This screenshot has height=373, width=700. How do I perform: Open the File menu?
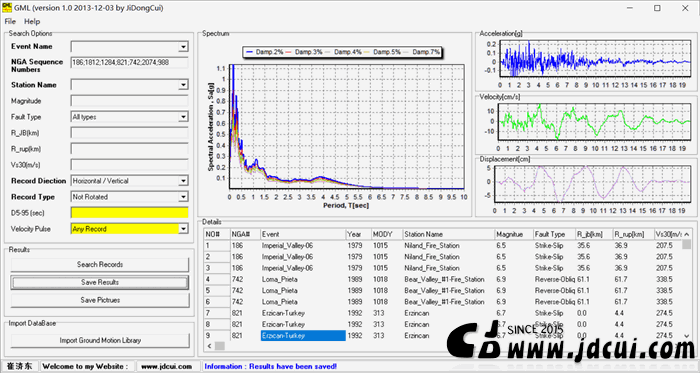pos(10,21)
